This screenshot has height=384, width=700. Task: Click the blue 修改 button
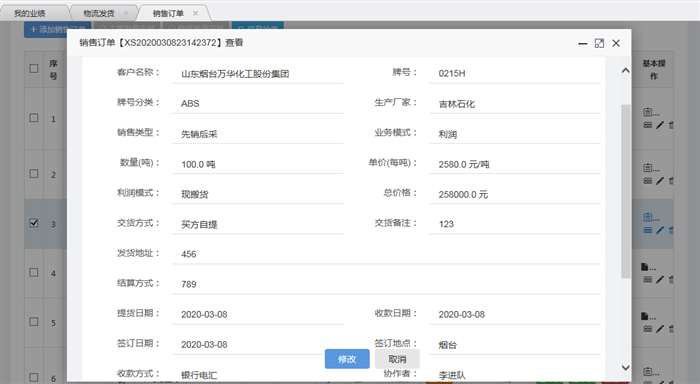point(347,359)
